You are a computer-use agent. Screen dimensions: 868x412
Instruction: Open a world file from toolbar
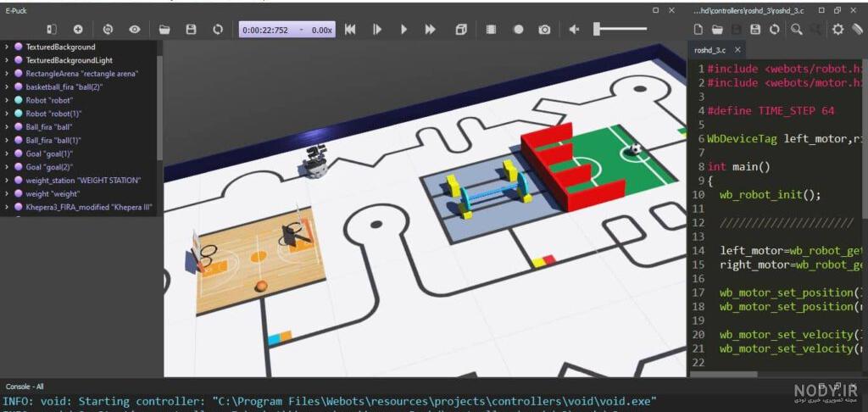tap(164, 30)
